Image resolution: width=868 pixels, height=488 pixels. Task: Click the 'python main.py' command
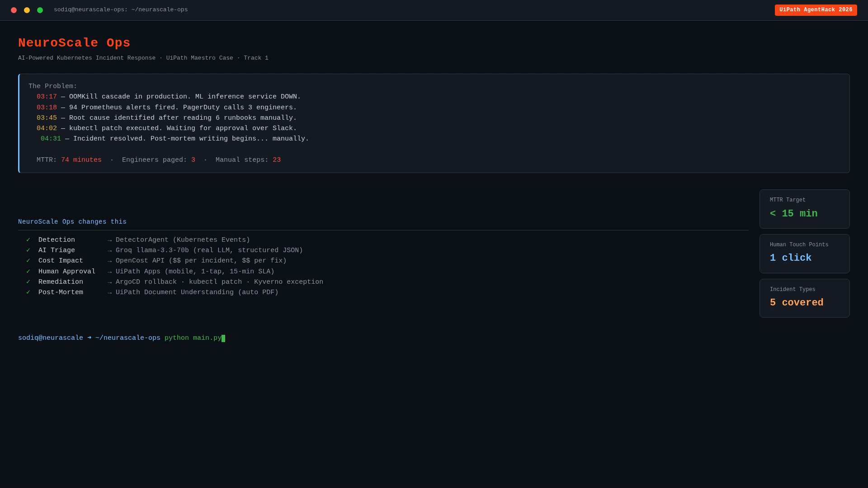[193, 338]
